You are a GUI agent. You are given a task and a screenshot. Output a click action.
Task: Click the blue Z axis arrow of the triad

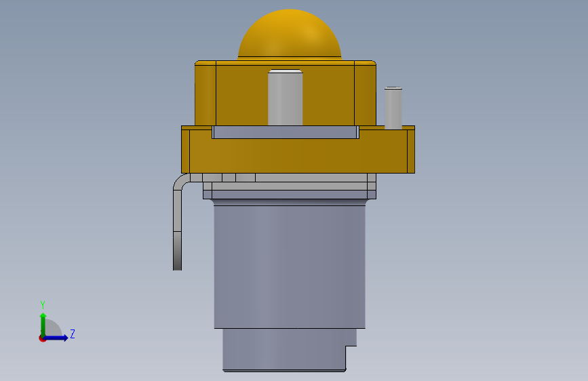tap(57, 338)
